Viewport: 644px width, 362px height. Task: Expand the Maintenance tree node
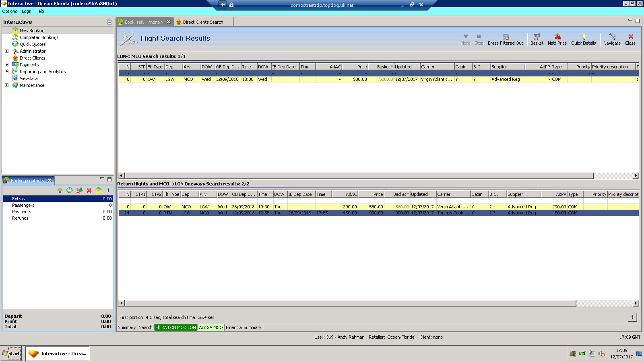point(6,85)
